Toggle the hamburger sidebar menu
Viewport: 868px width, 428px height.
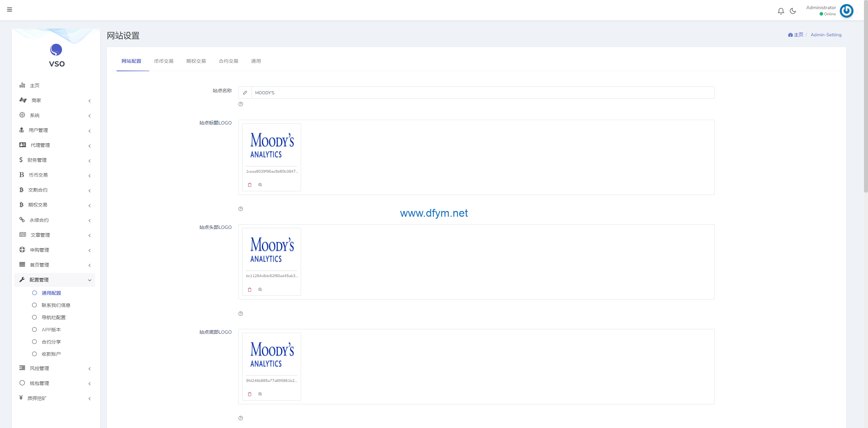(9, 9)
